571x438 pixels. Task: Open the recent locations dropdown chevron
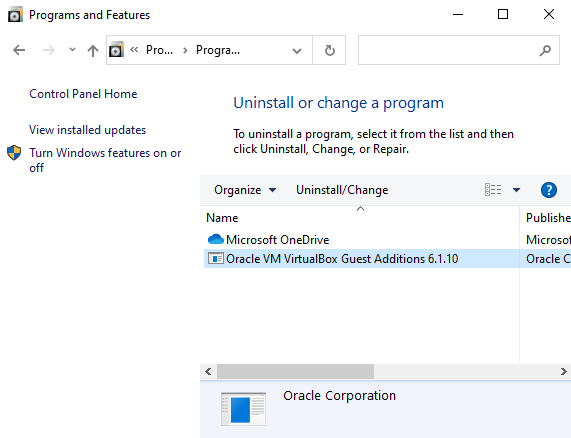click(x=72, y=50)
